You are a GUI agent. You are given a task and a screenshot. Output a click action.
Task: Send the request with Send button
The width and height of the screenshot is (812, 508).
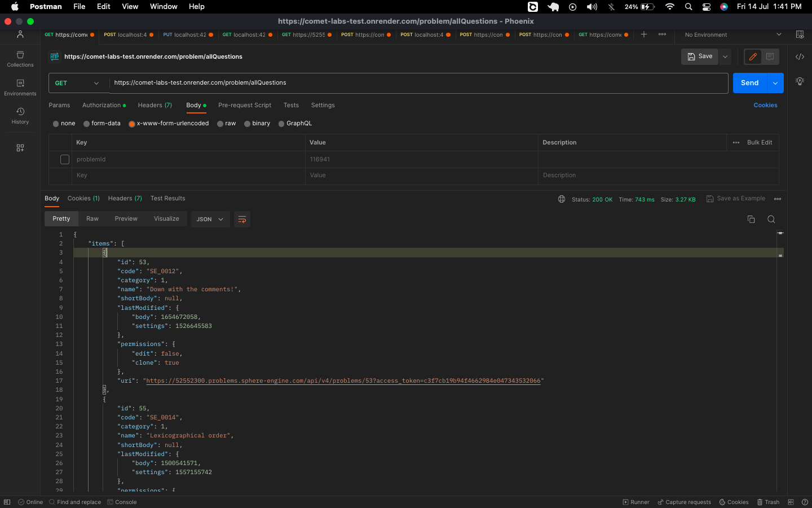click(750, 83)
